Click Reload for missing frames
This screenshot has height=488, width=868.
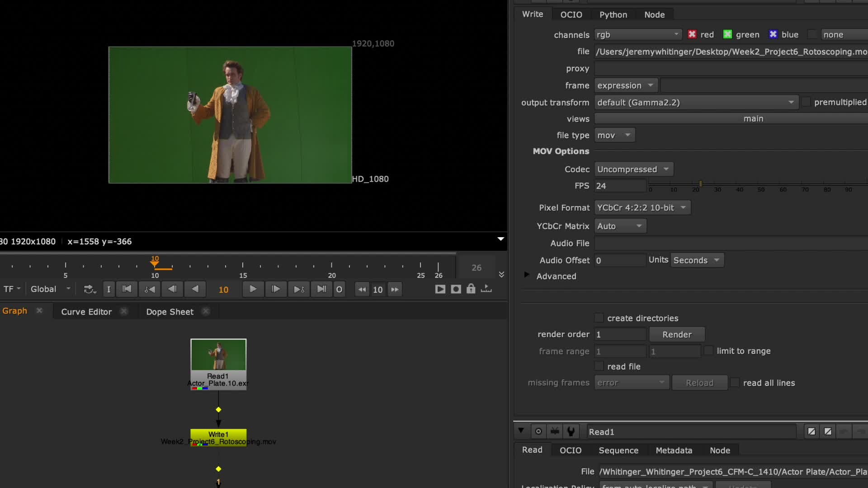point(699,382)
